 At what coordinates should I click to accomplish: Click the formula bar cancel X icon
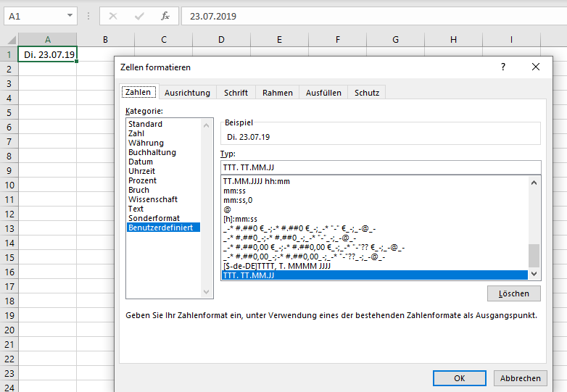(x=113, y=16)
